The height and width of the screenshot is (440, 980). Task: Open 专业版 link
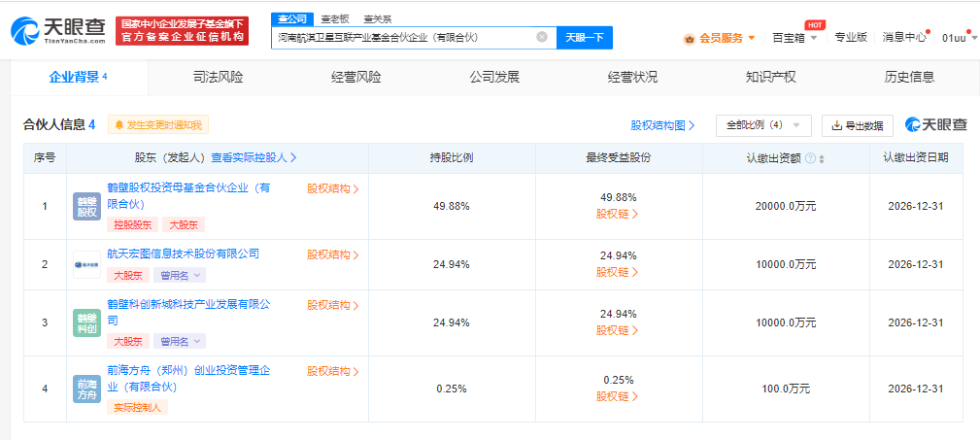[851, 37]
